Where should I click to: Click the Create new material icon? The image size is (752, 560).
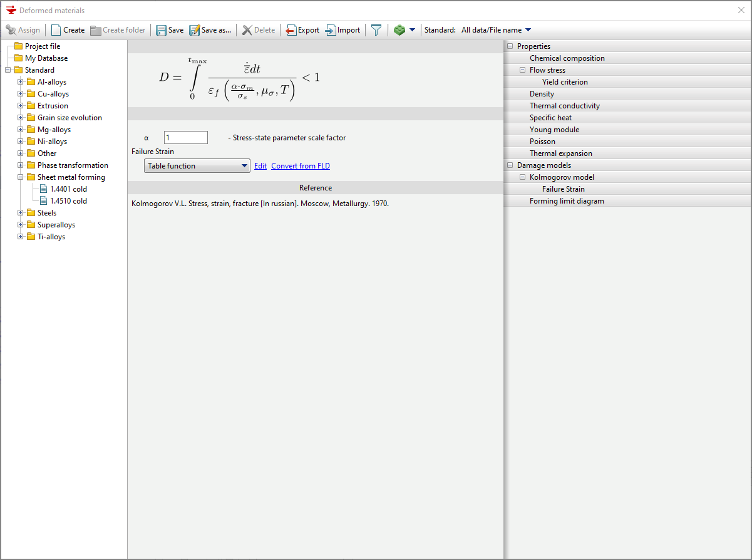click(56, 30)
